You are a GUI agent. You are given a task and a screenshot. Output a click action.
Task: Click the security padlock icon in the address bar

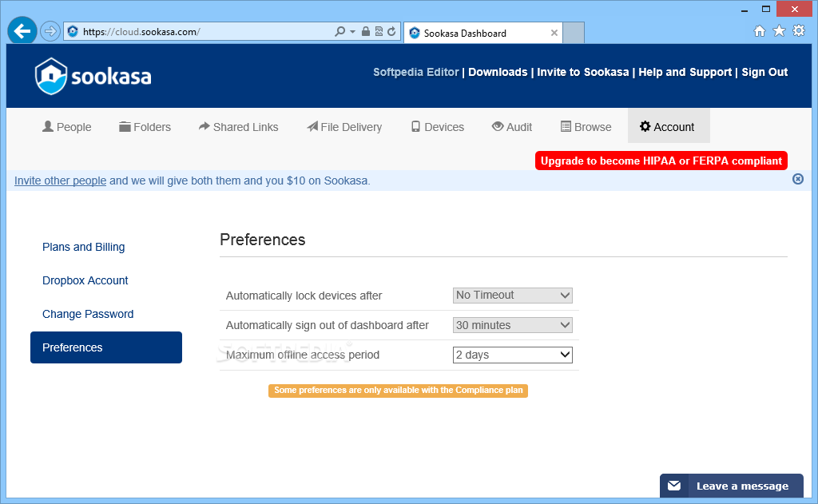(366, 31)
